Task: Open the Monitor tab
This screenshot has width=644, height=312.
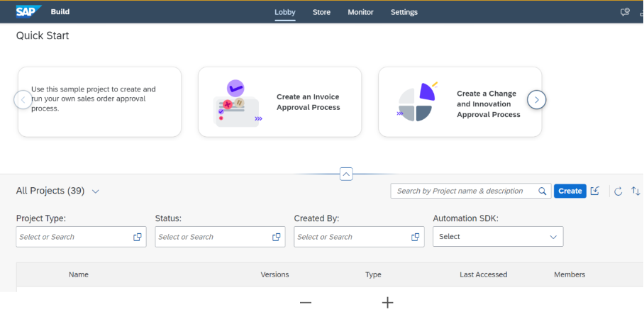Action: pos(360,12)
